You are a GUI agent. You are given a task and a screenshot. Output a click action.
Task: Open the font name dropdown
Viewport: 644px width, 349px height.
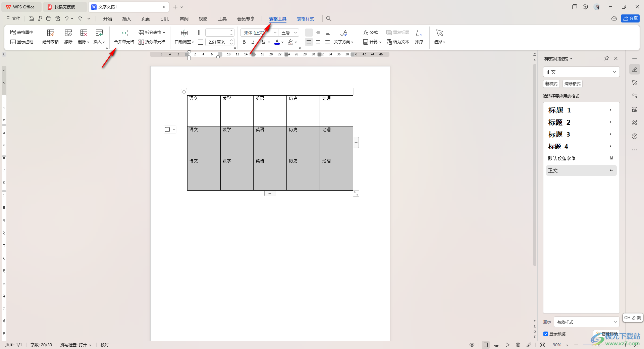click(275, 33)
